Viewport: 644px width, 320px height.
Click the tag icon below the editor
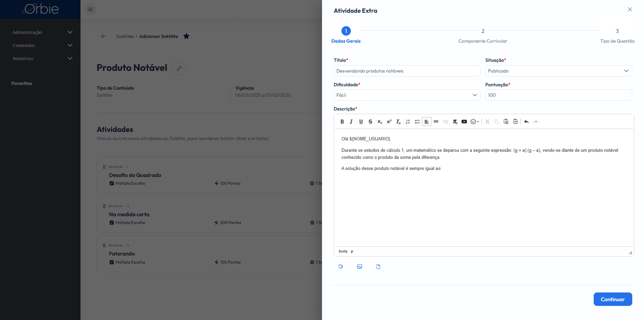tap(341, 267)
